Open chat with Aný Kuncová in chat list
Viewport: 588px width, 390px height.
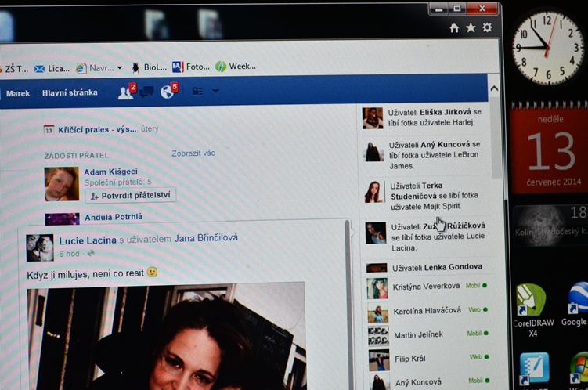coord(431,382)
